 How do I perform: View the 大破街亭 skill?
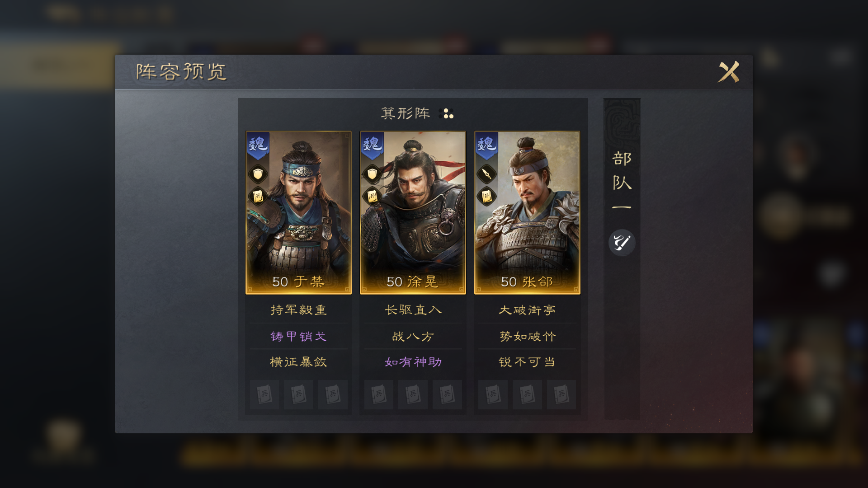[527, 310]
